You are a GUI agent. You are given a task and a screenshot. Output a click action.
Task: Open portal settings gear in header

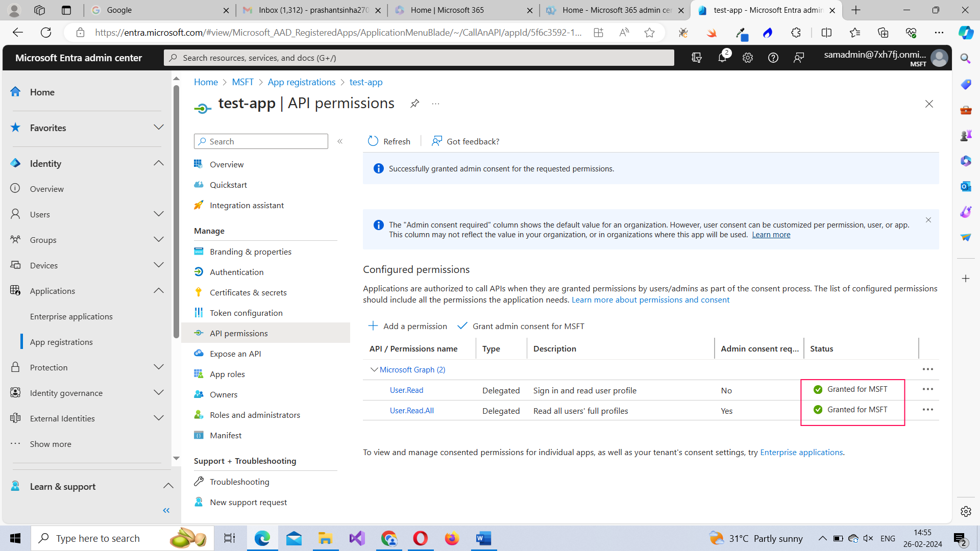click(748, 58)
